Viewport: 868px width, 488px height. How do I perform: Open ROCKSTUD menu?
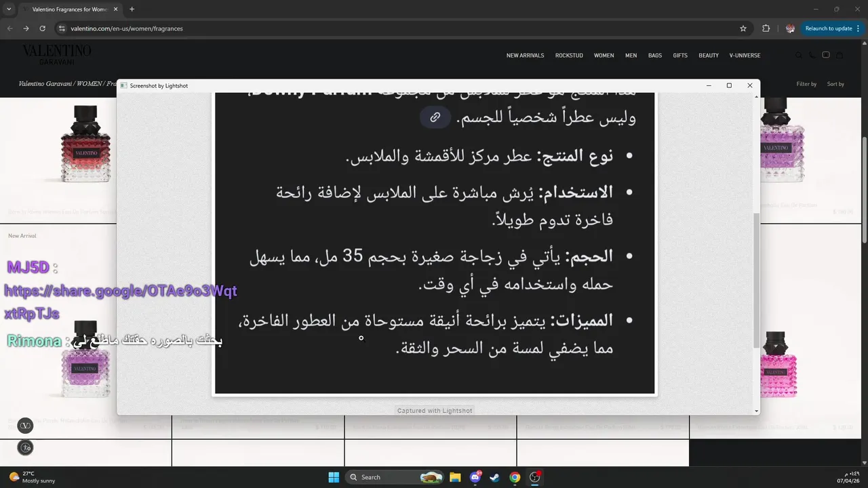569,56
